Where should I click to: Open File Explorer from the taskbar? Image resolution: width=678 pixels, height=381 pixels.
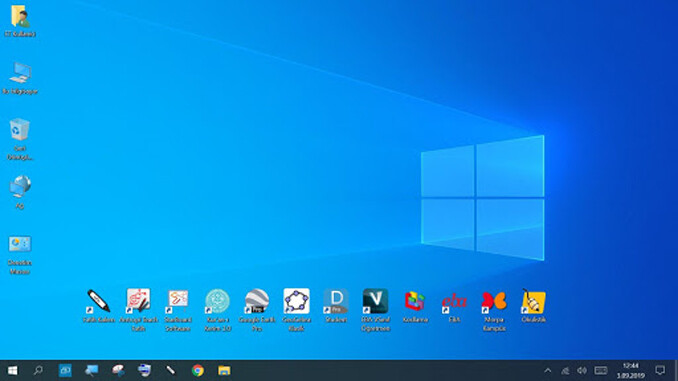pos(224,371)
